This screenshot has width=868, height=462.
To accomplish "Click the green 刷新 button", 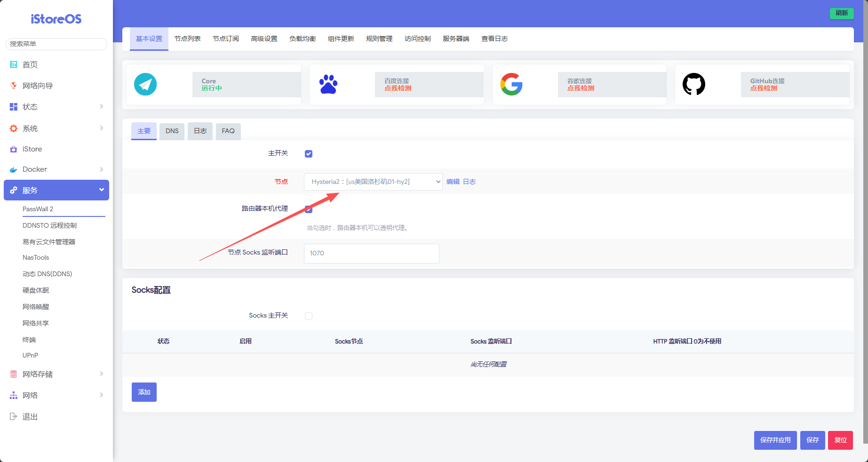I will pyautogui.click(x=842, y=13).
